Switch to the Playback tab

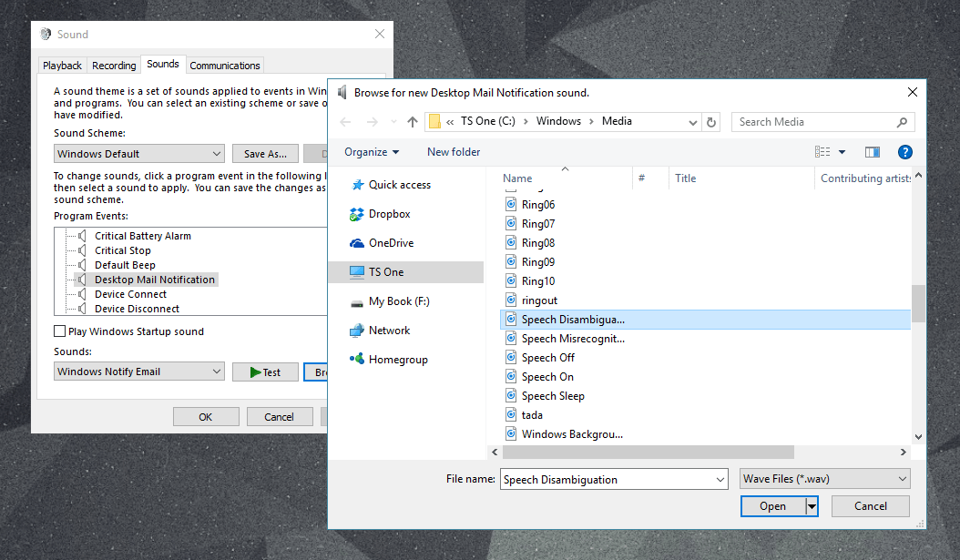[62, 66]
